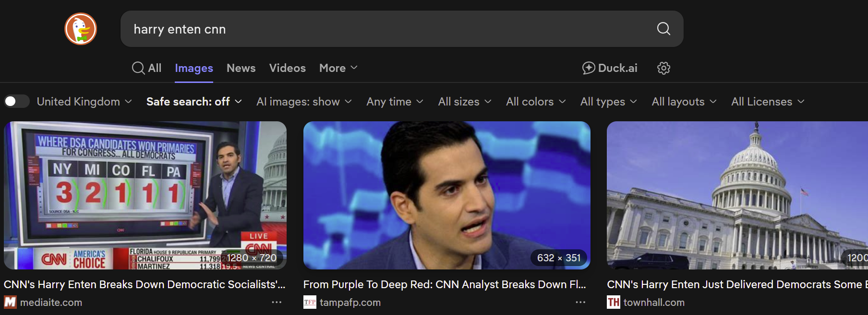Open the All layouts filter
The image size is (868, 315).
684,102
